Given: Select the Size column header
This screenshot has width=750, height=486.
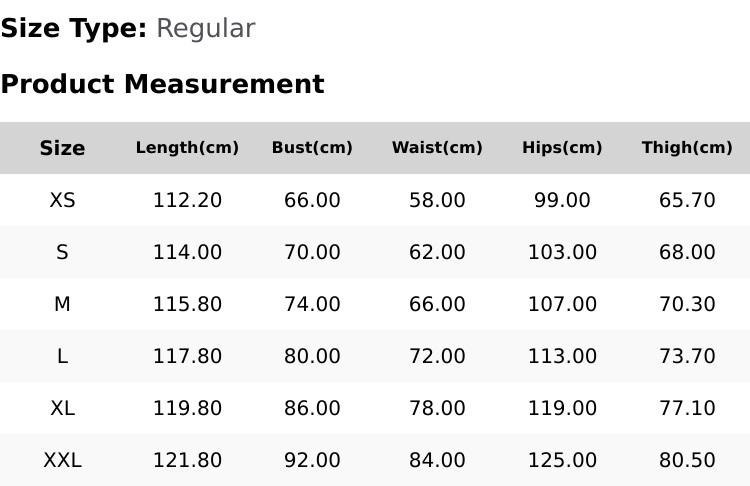Looking at the screenshot, I should pos(62,148).
